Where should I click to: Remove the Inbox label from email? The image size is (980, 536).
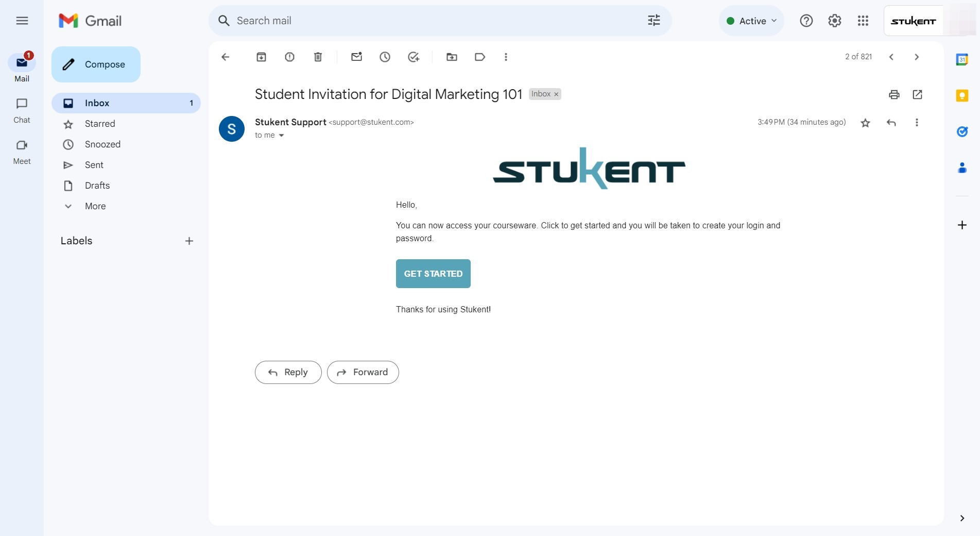click(x=556, y=94)
